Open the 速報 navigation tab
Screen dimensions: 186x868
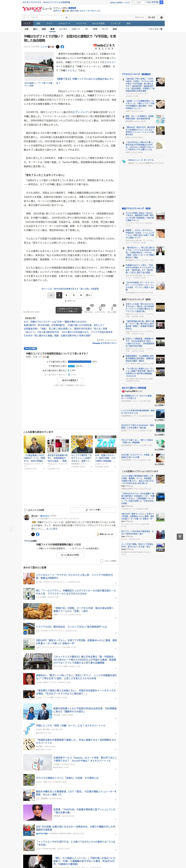[38, 24]
